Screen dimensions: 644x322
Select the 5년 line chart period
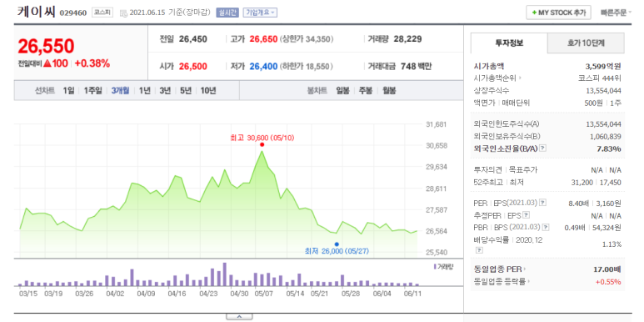186,90
